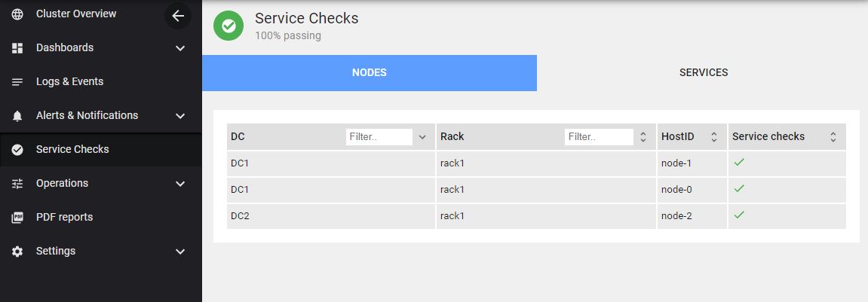868x302 pixels.
Task: Click the Logs & Events lines icon
Action: (17, 82)
